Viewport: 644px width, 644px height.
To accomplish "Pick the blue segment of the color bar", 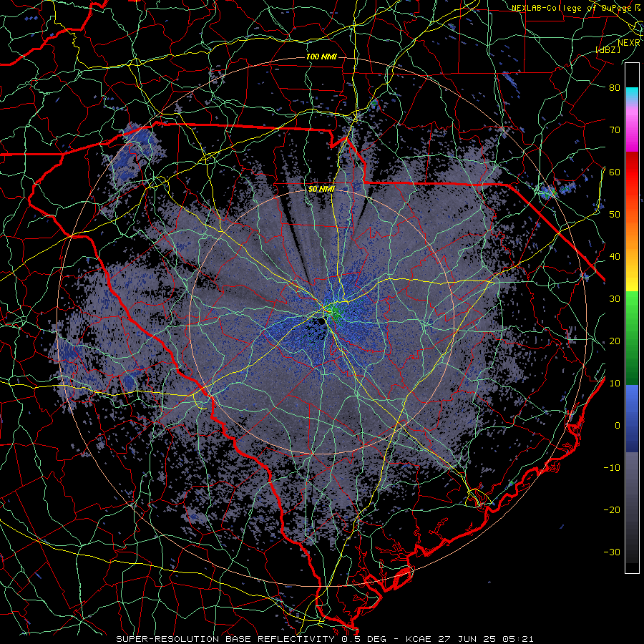I will (632, 418).
